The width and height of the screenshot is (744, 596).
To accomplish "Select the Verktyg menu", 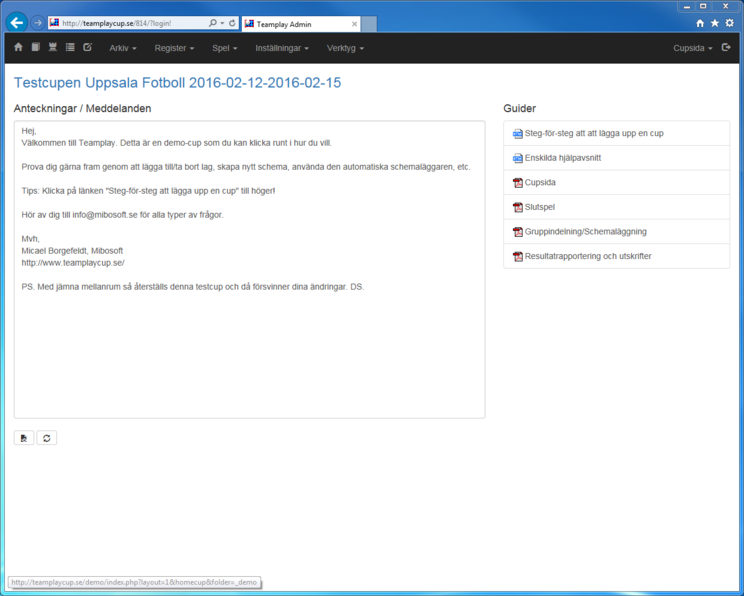I will click(345, 48).
